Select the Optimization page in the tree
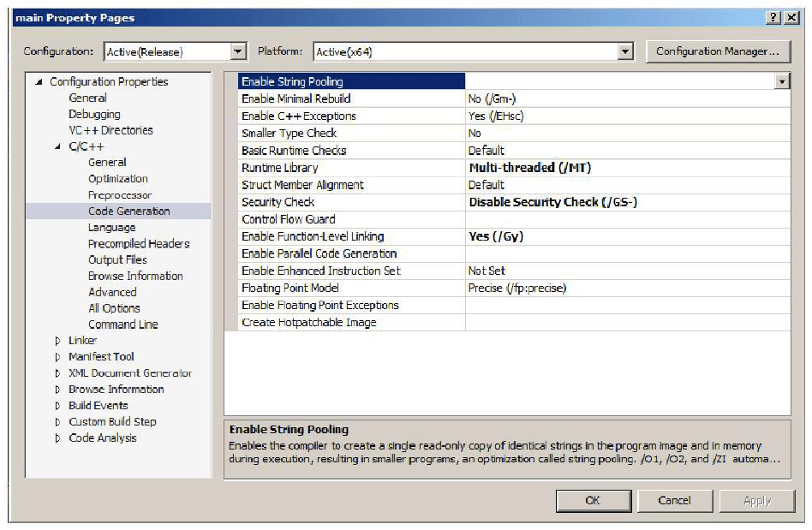This screenshot has height=530, width=812. [x=117, y=179]
